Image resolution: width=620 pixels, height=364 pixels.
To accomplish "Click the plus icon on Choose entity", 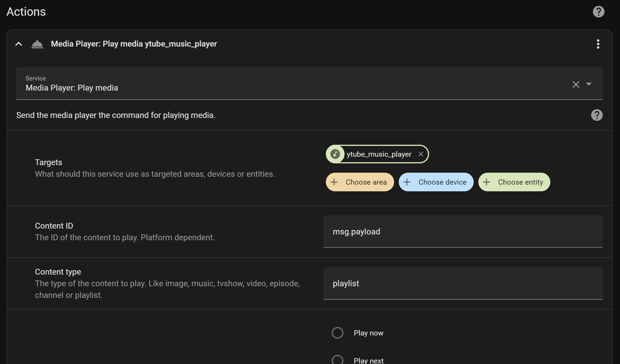I will (486, 182).
